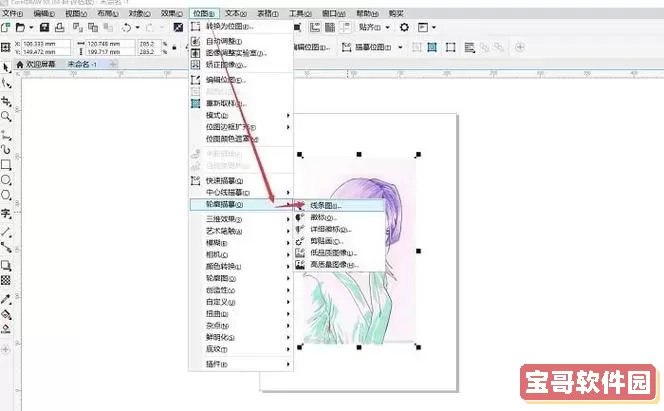Switch to the 未命名-1 document tab
Screen dimensions: 664x411
[83, 64]
